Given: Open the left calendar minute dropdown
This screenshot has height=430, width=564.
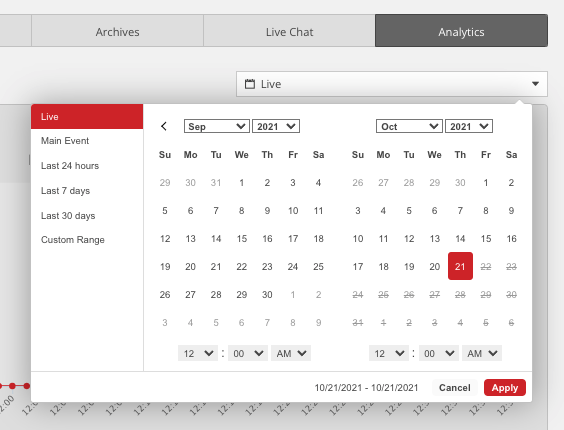Looking at the screenshot, I should tap(248, 353).
